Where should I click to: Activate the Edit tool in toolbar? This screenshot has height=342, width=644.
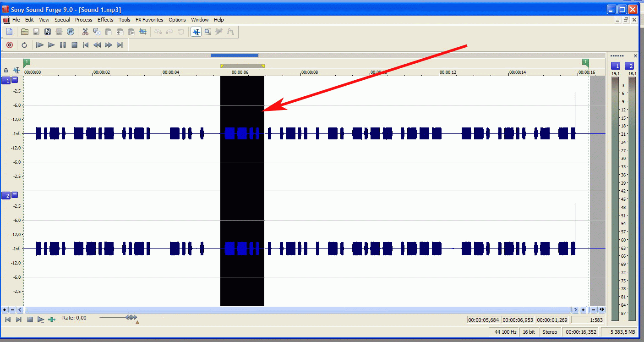[x=196, y=32]
